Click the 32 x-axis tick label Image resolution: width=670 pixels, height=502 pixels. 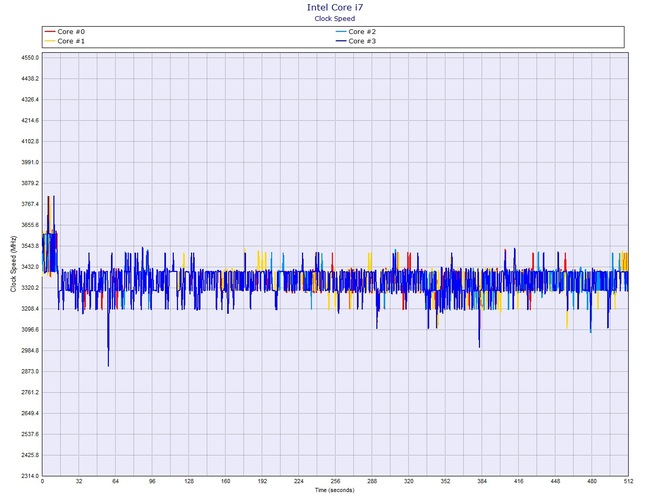(x=79, y=481)
